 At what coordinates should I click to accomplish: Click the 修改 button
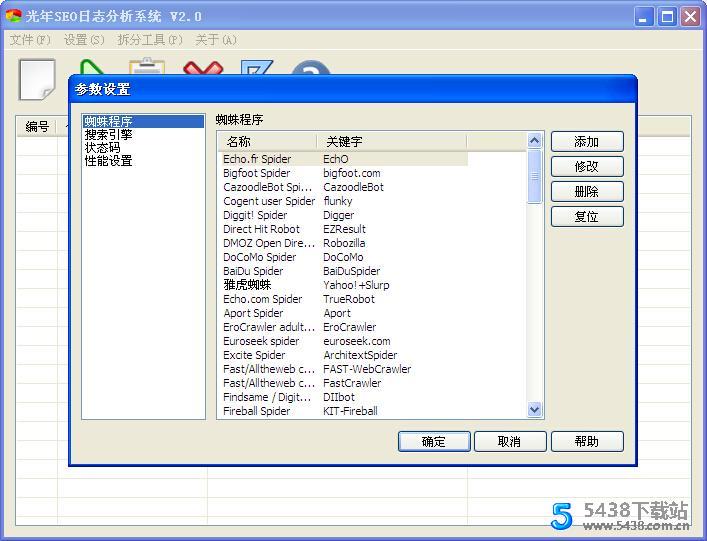[587, 167]
